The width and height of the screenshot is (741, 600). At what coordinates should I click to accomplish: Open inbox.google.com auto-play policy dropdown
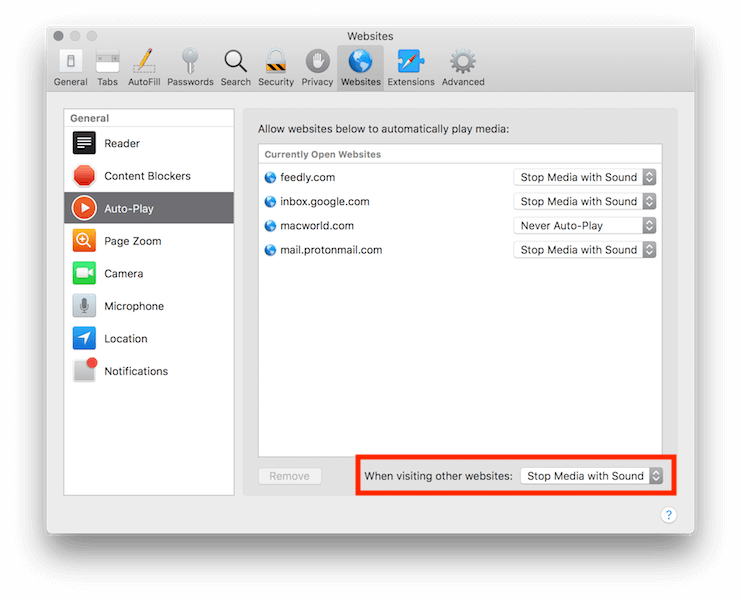(x=585, y=201)
